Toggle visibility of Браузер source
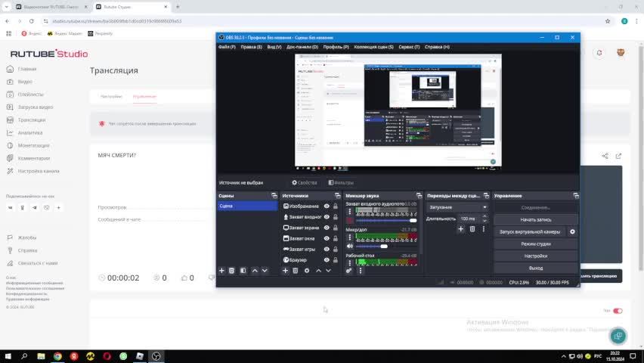Screen dimensions: 644x363 [327, 259]
